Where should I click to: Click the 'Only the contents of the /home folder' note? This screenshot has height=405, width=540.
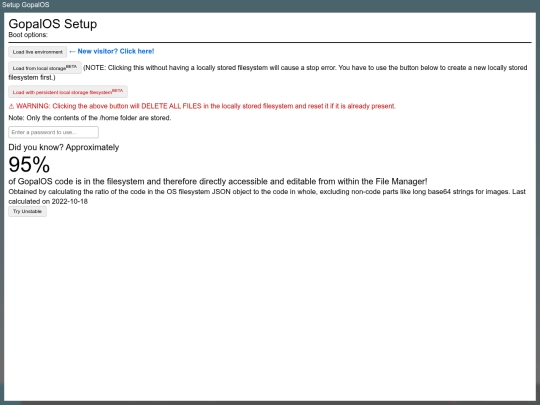click(x=90, y=118)
